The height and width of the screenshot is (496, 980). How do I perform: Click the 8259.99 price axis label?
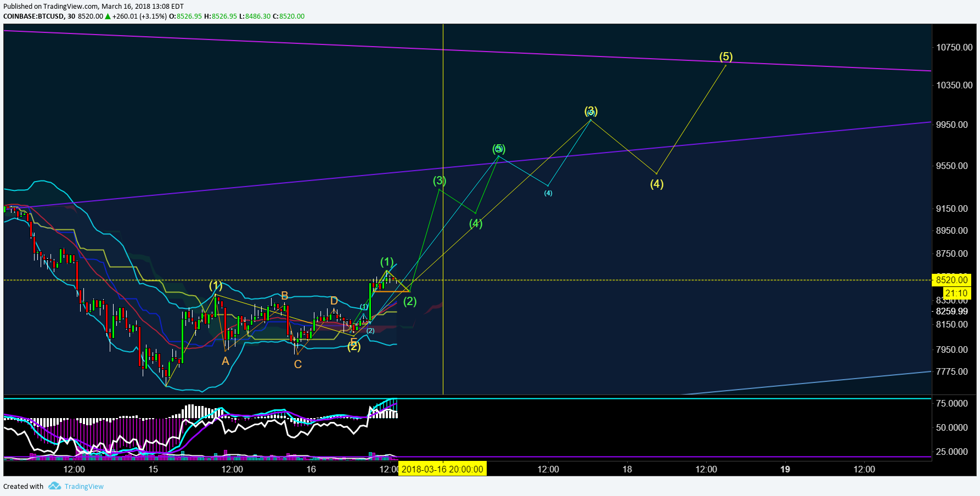(x=952, y=311)
